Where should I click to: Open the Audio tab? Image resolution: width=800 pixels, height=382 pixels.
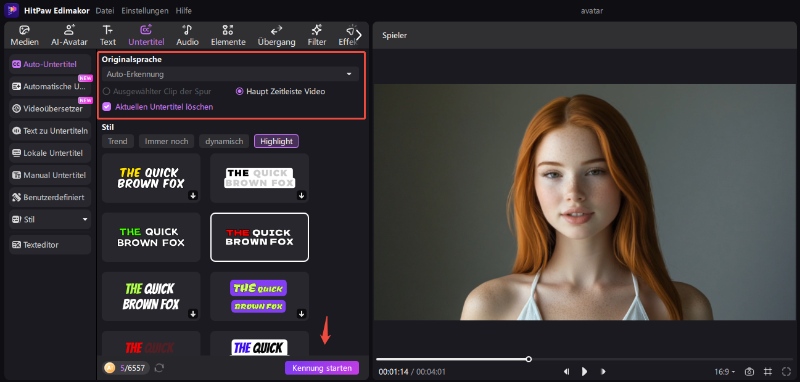(187, 36)
